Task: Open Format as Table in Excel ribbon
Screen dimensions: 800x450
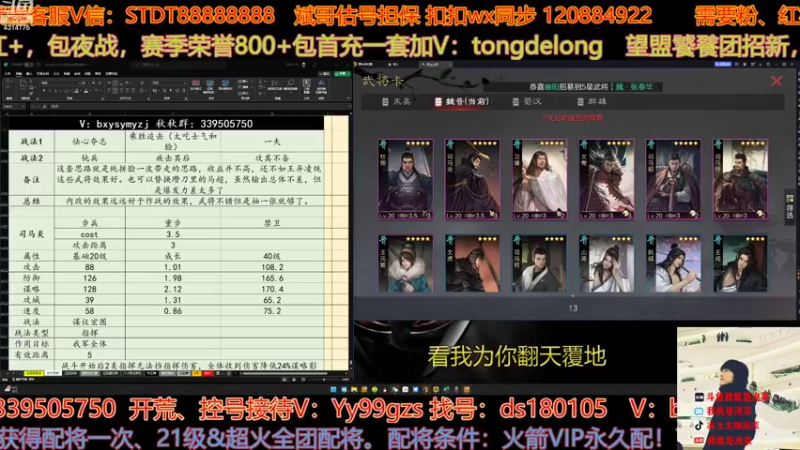Action: [210, 85]
